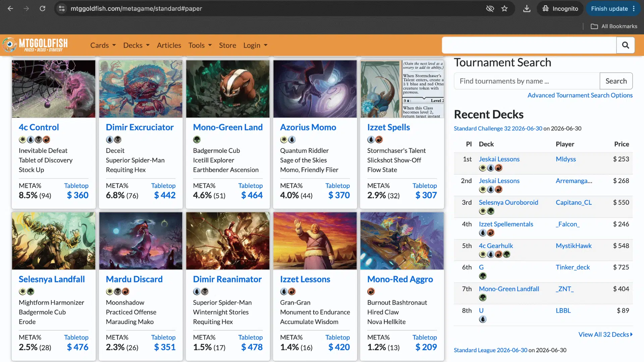The height and width of the screenshot is (362, 644).
Task: Reload the page with the refresh icon
Action: 43,9
